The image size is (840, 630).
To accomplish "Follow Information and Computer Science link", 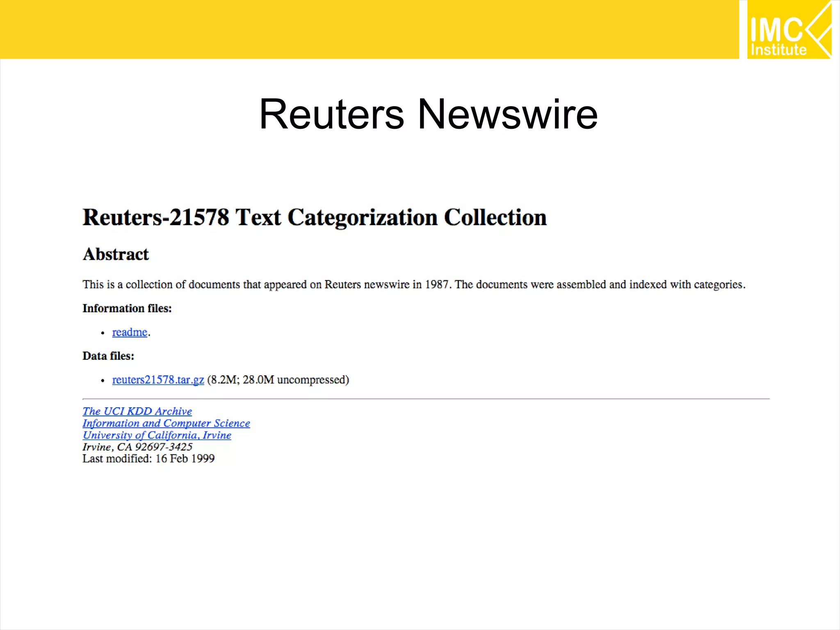I will (166, 423).
